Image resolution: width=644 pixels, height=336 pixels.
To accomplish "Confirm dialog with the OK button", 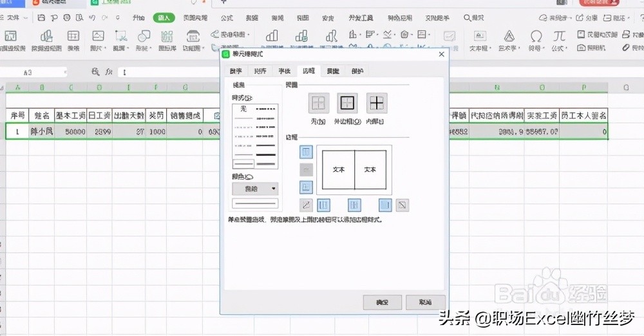I will (382, 302).
